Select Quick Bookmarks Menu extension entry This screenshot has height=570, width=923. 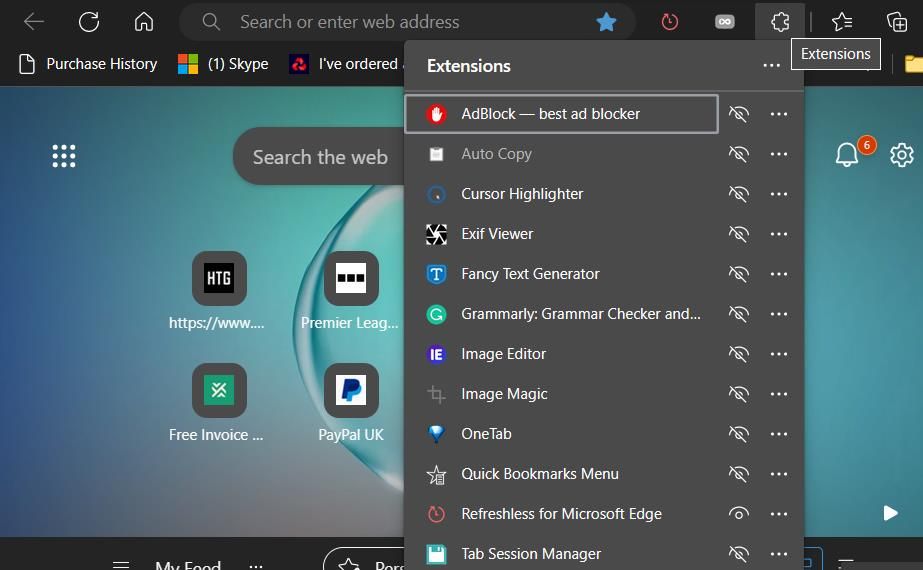562,474
